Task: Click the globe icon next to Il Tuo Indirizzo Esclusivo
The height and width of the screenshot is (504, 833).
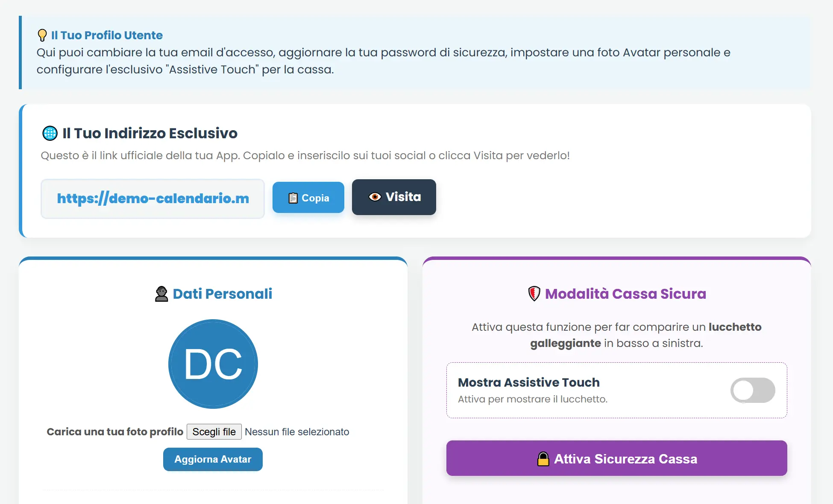Action: pos(50,133)
